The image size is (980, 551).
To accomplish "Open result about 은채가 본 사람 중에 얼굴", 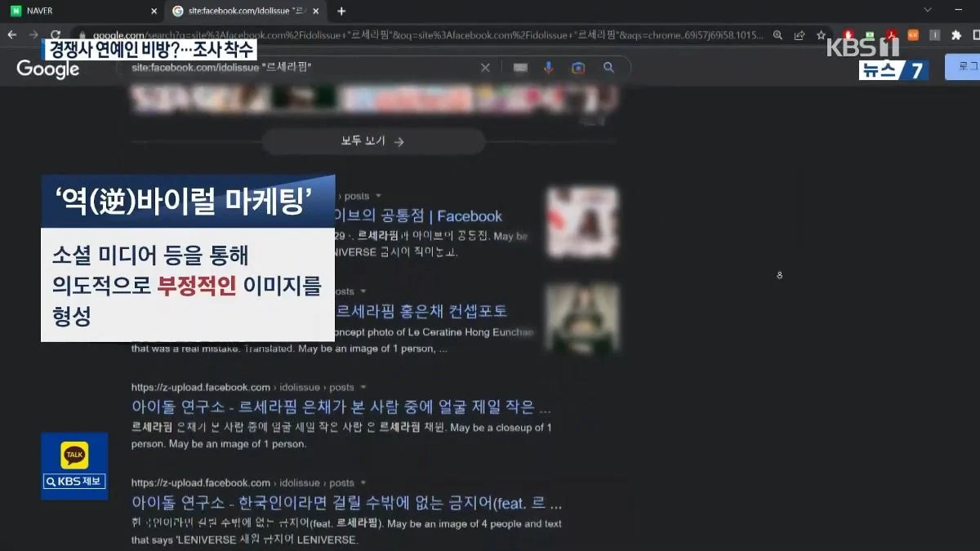I will [x=341, y=407].
